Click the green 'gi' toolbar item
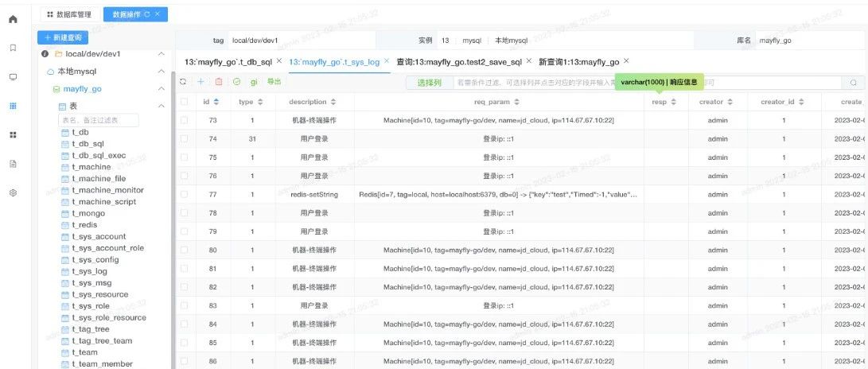Screen dimensions: 868x369 (x=254, y=82)
